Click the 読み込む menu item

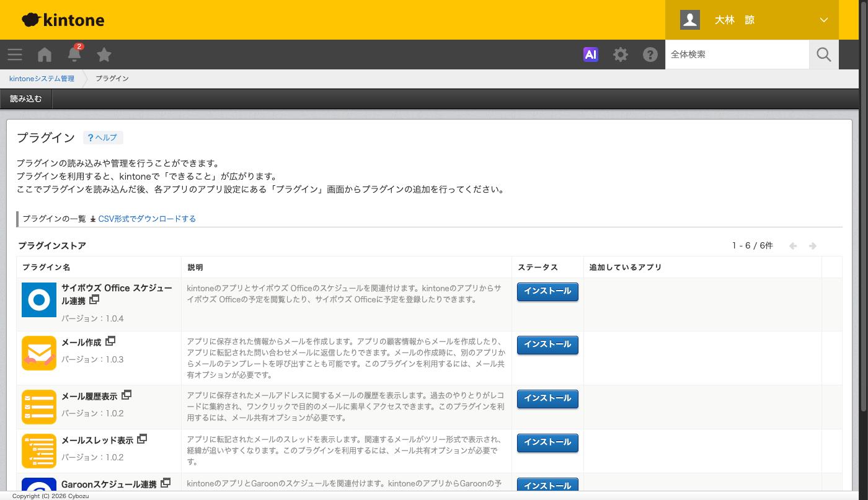(26, 99)
